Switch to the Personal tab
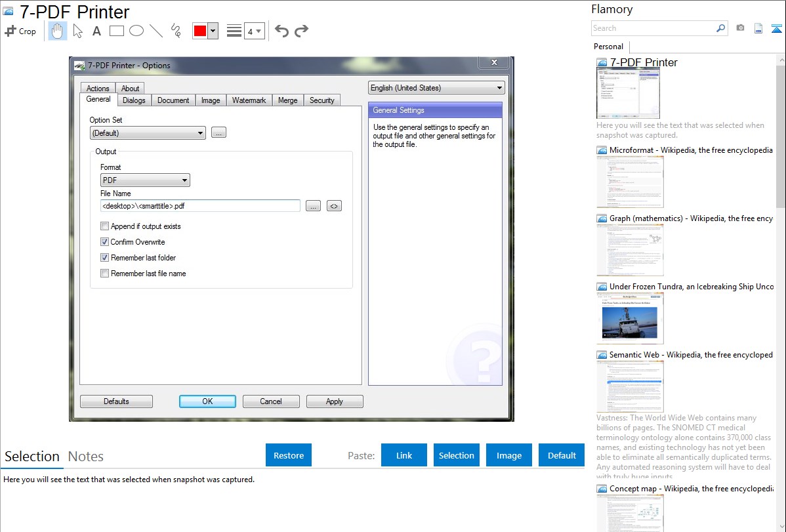The image size is (786, 532). click(609, 47)
